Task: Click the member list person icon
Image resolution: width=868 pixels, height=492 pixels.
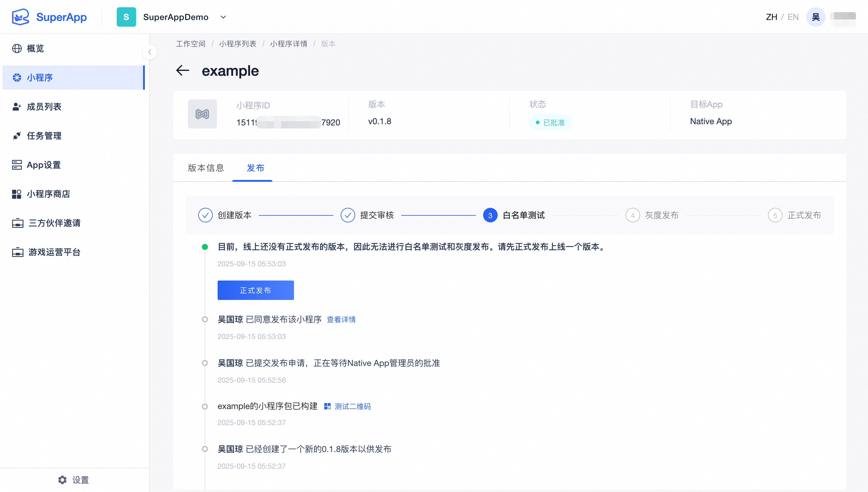Action: [17, 107]
